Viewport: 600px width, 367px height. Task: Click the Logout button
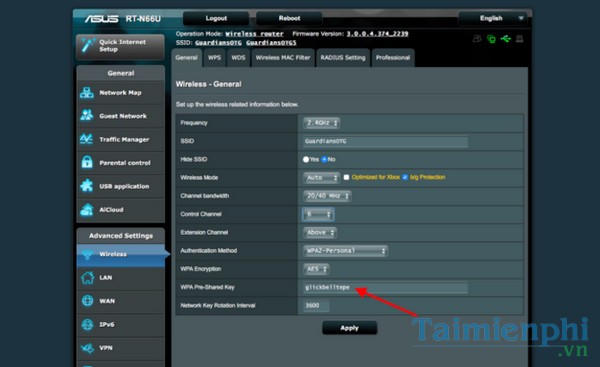216,18
